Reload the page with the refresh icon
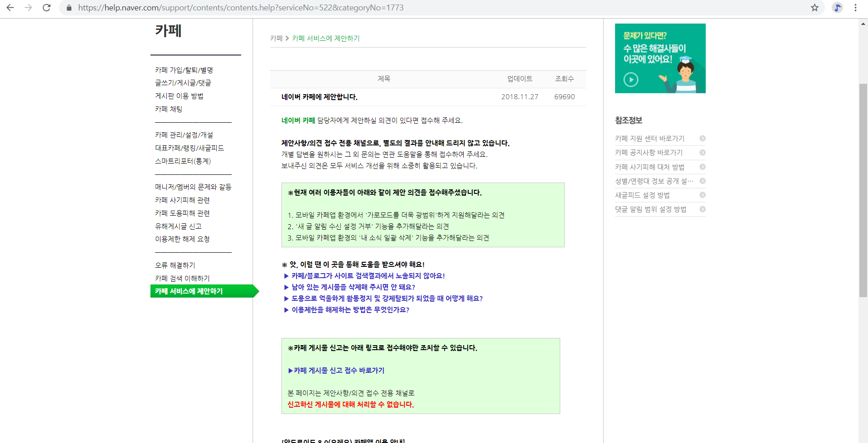The width and height of the screenshot is (868, 443). tap(46, 8)
